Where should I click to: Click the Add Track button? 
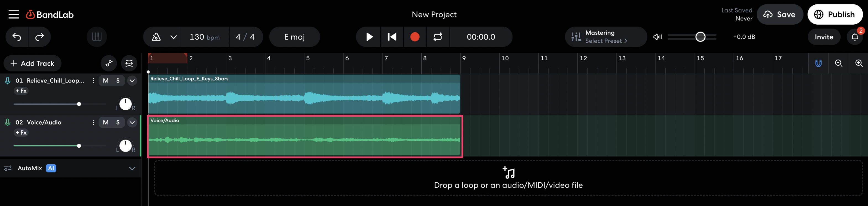[x=33, y=63]
